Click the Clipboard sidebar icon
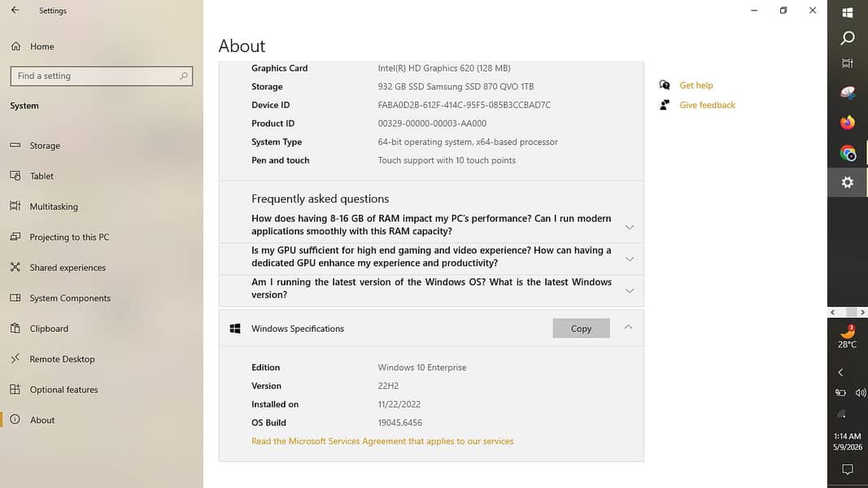 click(x=15, y=328)
